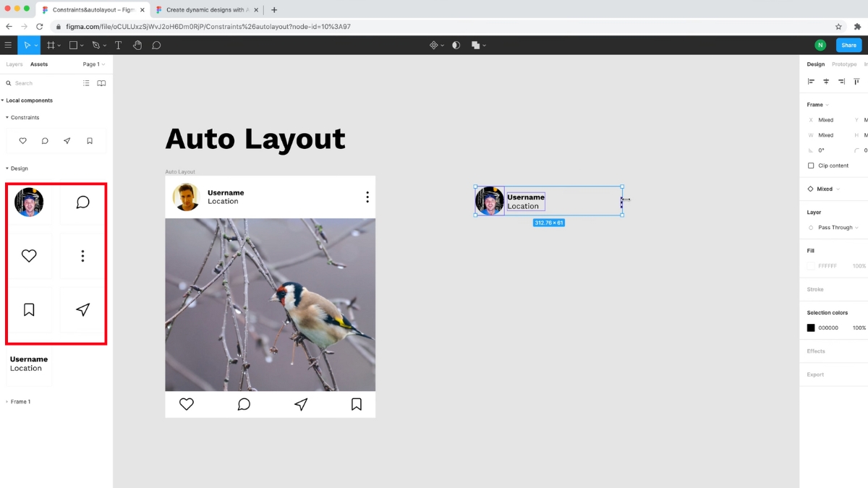
Task: Click the Effects section header
Action: (816, 351)
